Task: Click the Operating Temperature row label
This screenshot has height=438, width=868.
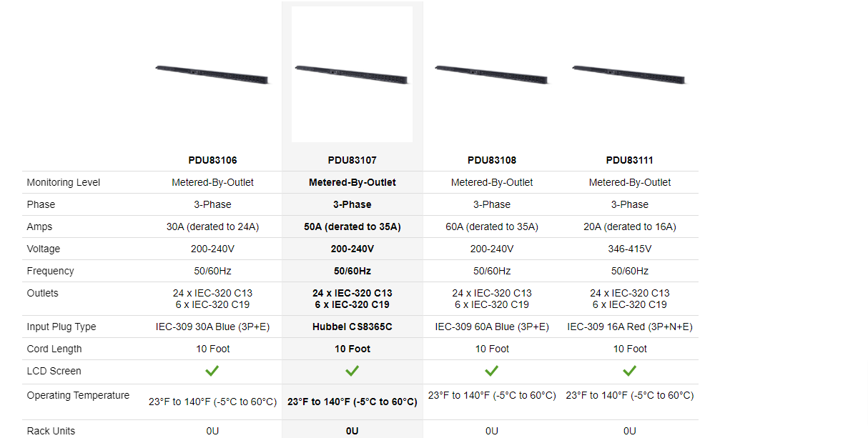Action: pyautogui.click(x=78, y=395)
